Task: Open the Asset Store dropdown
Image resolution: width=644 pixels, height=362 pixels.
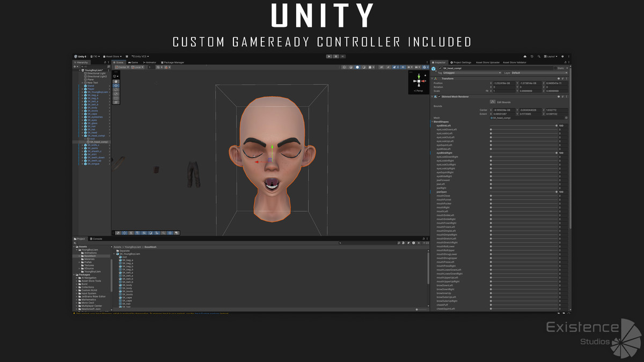Action: 113,56
